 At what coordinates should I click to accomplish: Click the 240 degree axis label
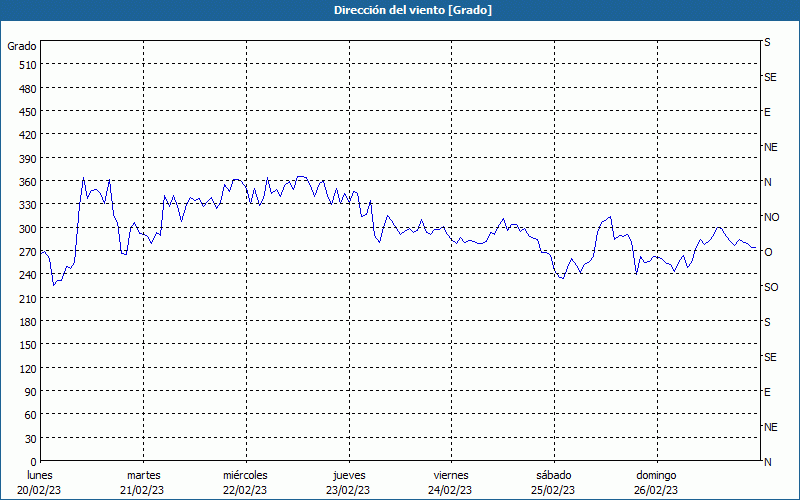pos(29,275)
